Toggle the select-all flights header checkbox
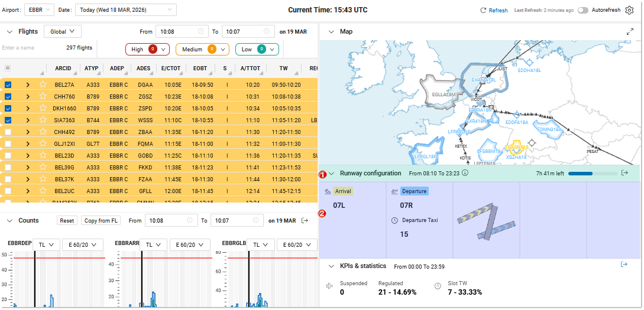This screenshot has width=644, height=310. click(x=8, y=68)
